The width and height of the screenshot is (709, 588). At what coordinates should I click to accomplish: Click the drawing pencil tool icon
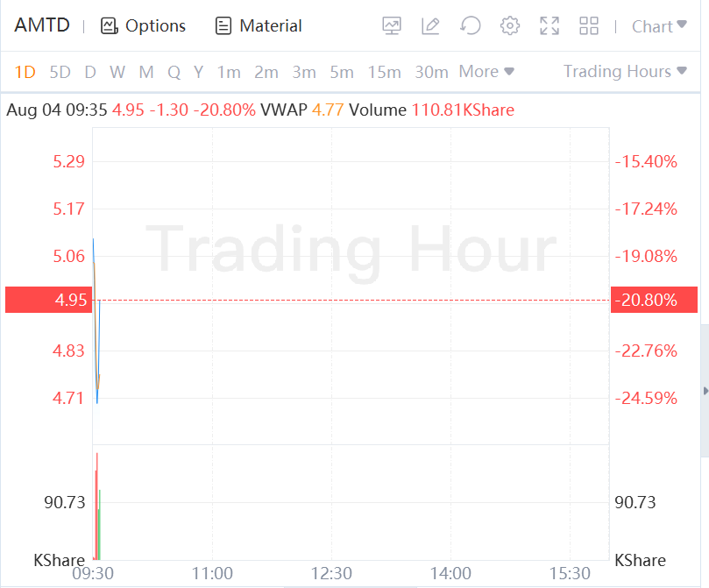point(430,26)
